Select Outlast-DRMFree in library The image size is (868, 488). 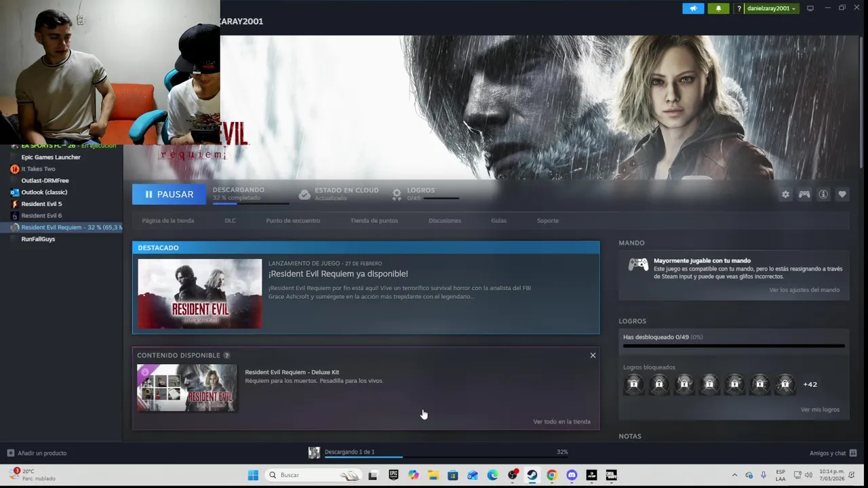tap(45, 180)
